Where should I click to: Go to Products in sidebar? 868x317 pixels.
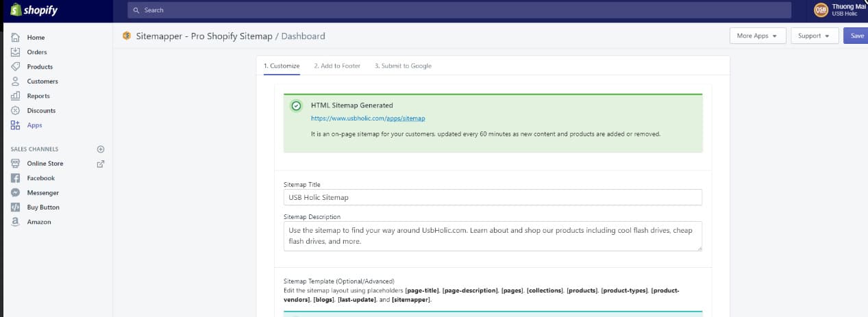(x=40, y=67)
